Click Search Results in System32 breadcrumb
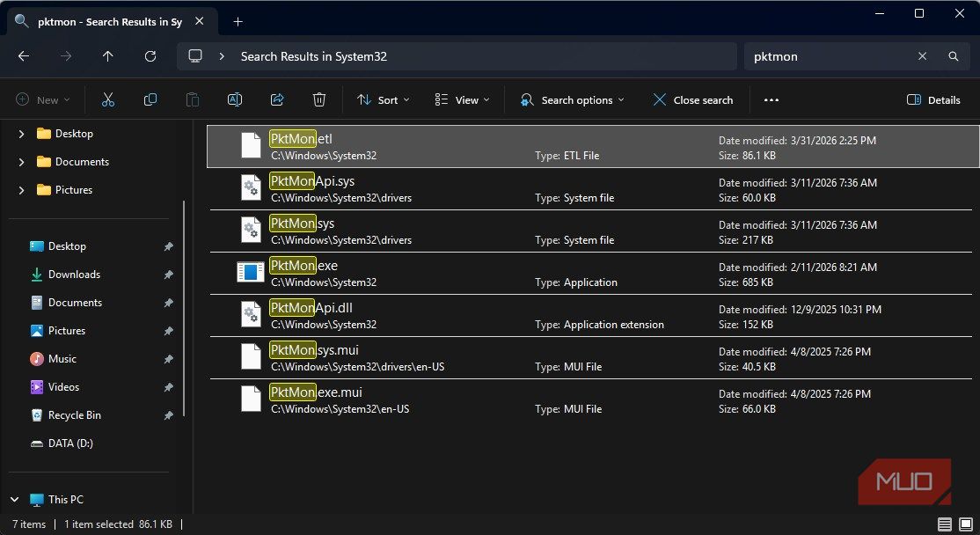980x535 pixels. point(314,56)
